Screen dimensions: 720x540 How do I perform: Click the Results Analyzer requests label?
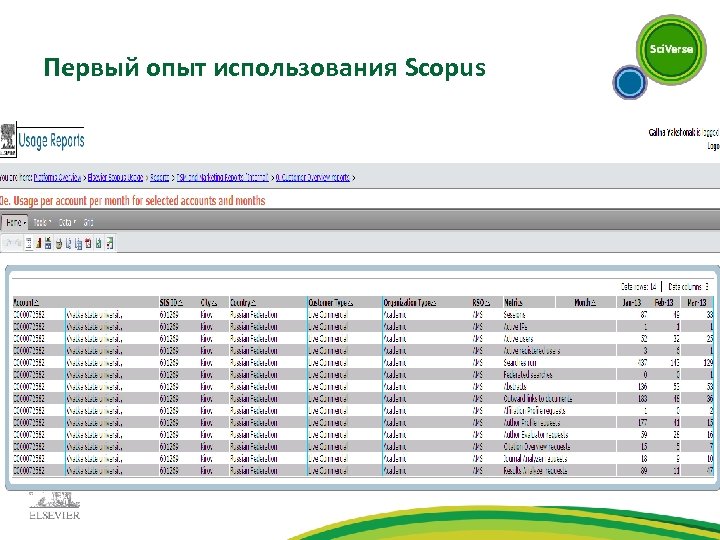click(535, 470)
